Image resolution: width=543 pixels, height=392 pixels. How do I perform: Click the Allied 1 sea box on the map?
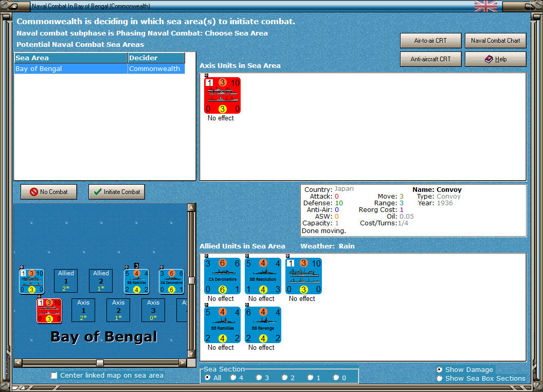click(x=66, y=281)
